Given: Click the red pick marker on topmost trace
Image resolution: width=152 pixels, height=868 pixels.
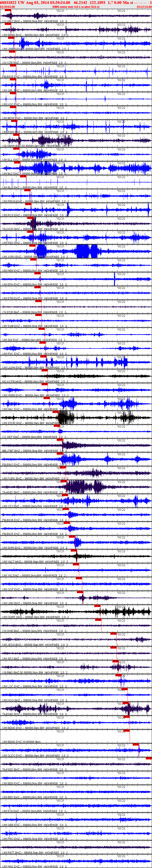Looking at the screenshot, I should click(8, 10).
